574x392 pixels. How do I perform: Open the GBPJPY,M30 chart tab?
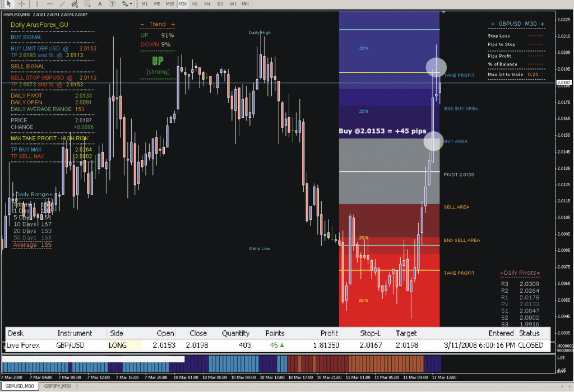[x=58, y=386]
